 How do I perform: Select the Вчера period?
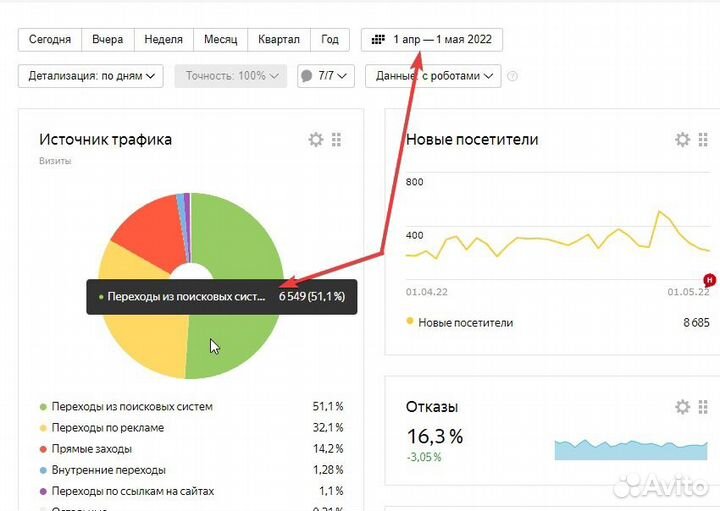tap(107, 39)
